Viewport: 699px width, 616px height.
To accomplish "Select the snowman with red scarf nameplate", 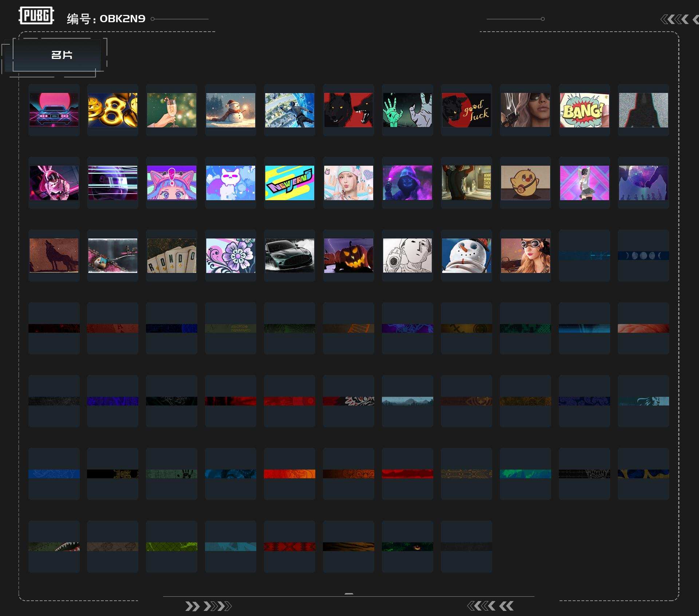I will pyautogui.click(x=231, y=110).
